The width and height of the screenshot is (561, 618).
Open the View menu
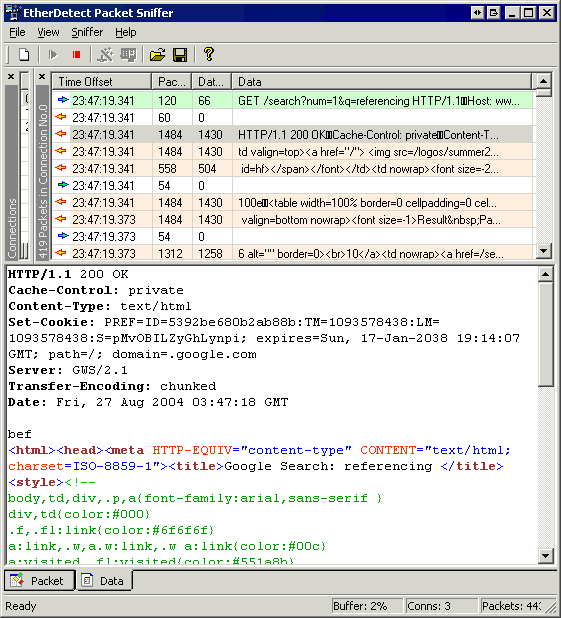[48, 32]
